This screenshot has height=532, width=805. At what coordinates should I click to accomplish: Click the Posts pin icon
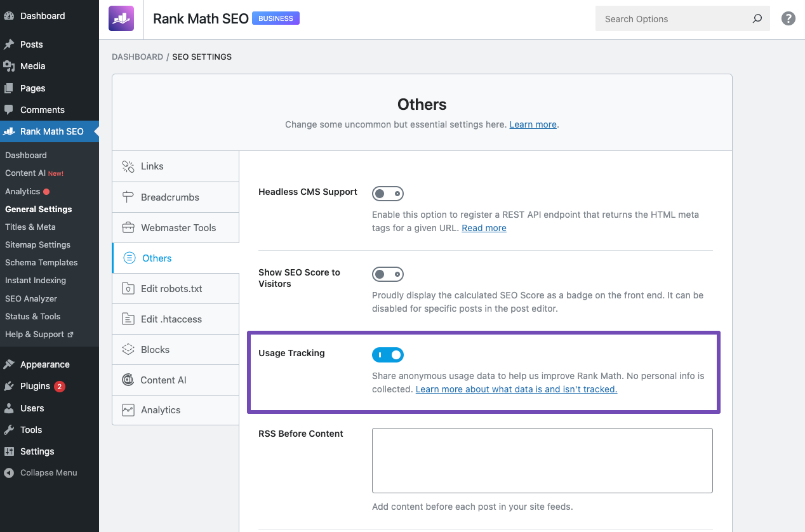[x=9, y=44]
